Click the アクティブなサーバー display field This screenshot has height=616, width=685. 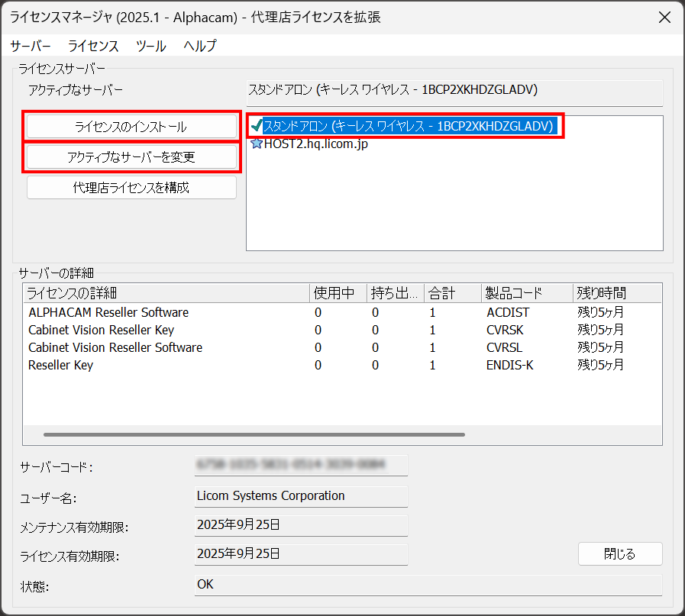(x=454, y=92)
